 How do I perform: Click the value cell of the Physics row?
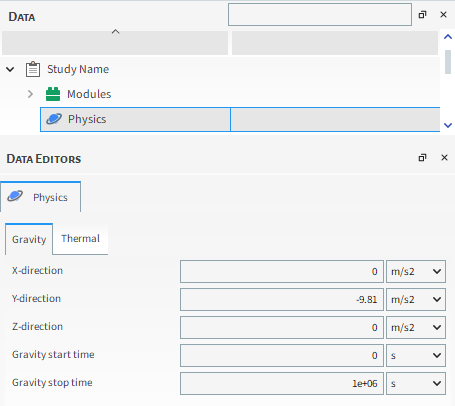[x=335, y=119]
